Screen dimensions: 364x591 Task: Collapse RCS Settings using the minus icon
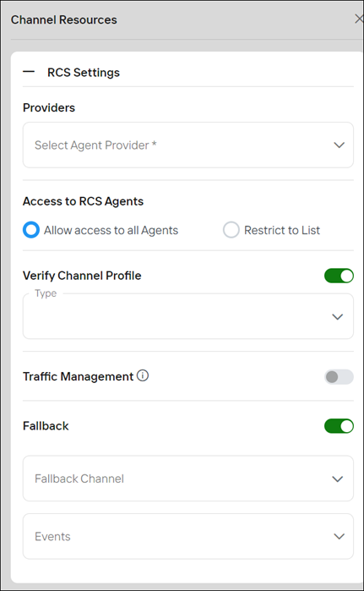[29, 72]
